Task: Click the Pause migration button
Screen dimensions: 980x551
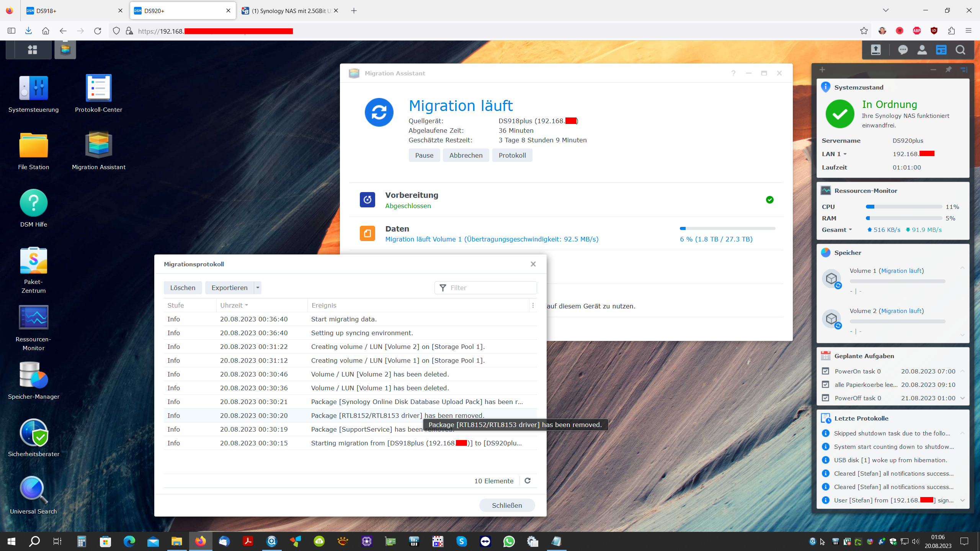Action: 424,155
